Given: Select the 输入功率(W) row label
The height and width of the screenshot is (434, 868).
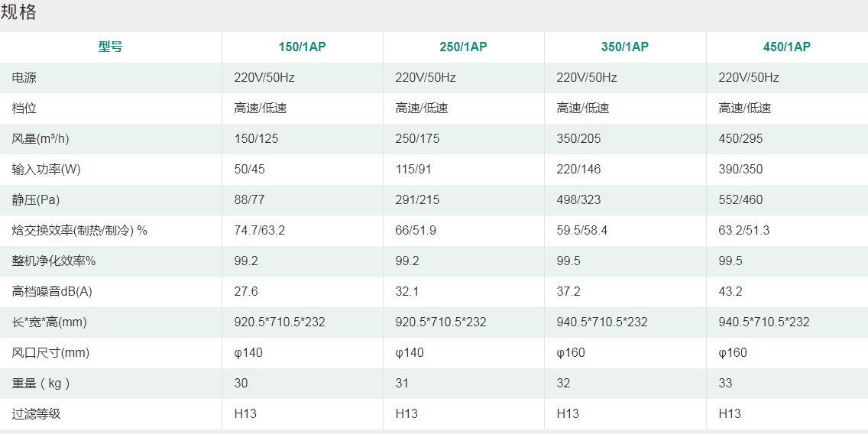Looking at the screenshot, I should coord(46,169).
